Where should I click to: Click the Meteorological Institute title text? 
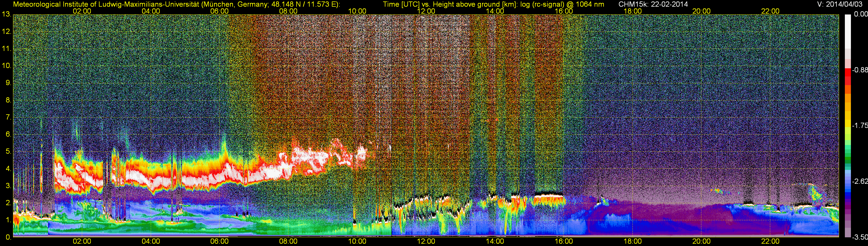[176, 4]
